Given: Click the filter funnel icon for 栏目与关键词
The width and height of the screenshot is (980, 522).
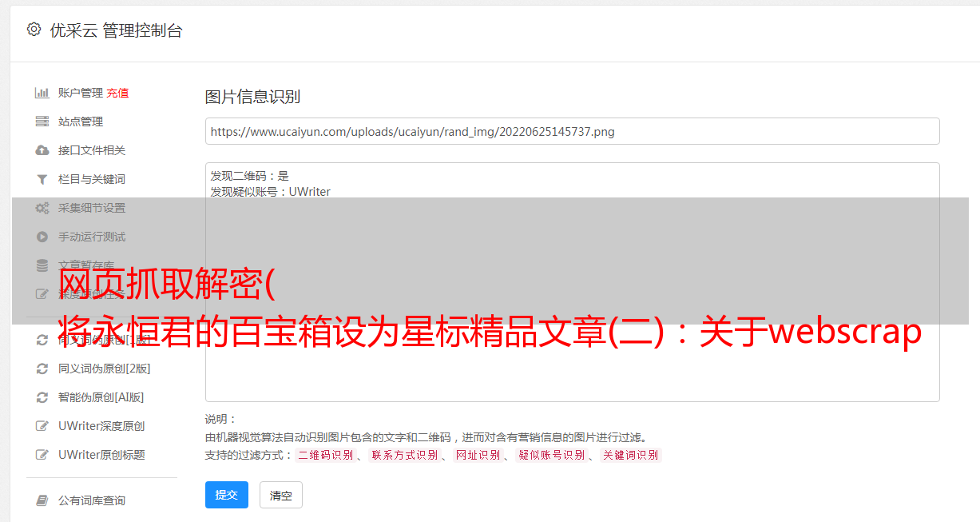Looking at the screenshot, I should point(42,179).
